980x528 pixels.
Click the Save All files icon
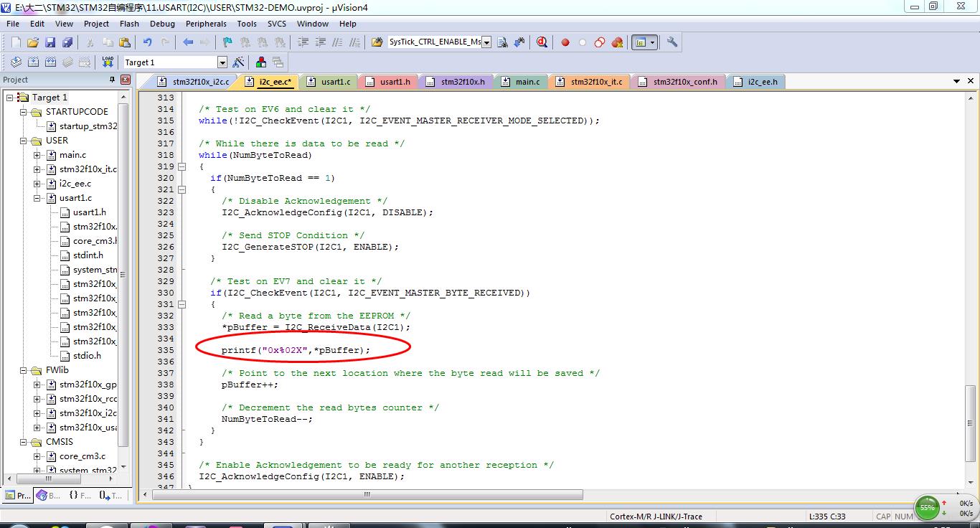coord(67,42)
